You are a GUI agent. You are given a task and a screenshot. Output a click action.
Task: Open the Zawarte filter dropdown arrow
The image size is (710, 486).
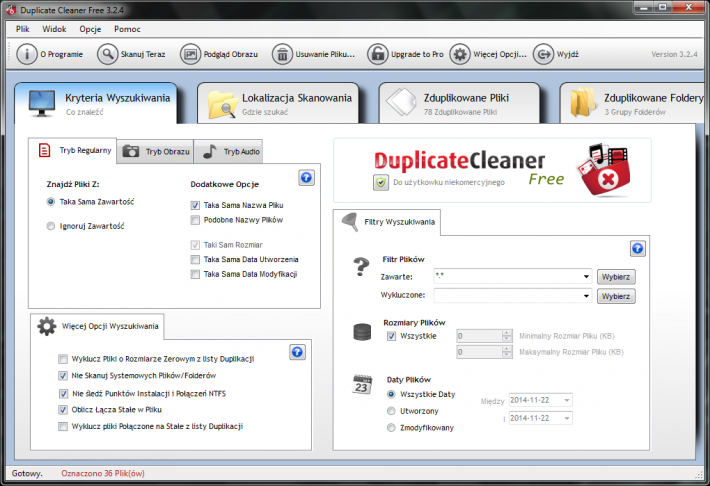pos(586,276)
